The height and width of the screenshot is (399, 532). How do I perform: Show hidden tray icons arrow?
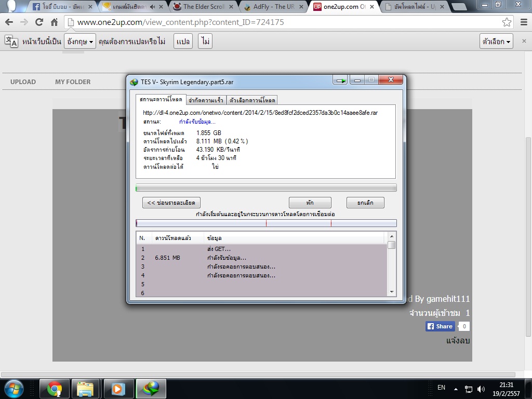[x=456, y=389]
